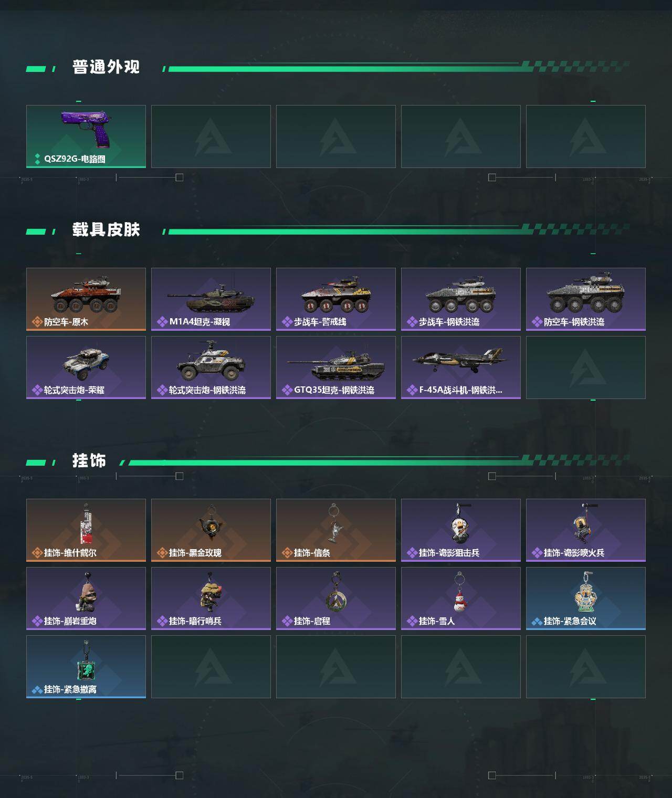Open the 防空车-原木 vehicle skin card
The height and width of the screenshot is (798, 672).
coord(86,299)
